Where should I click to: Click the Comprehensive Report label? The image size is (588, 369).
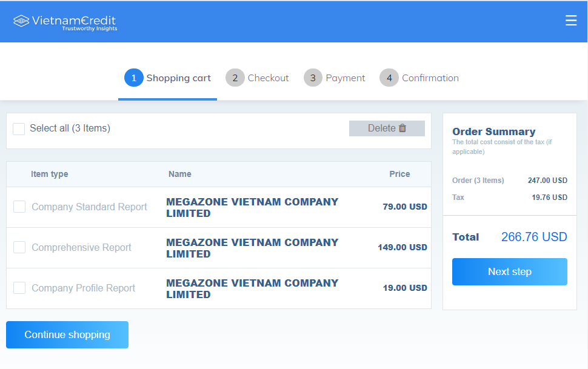(x=81, y=247)
